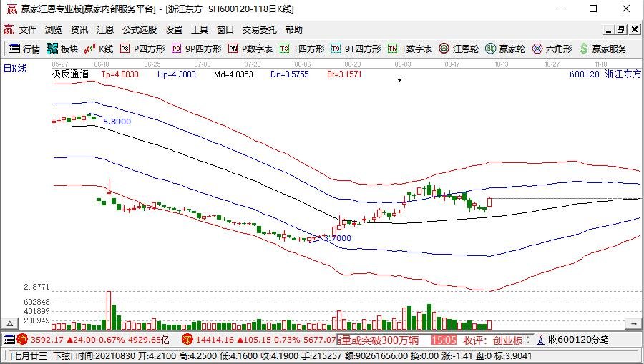This screenshot has width=644, height=364.
Task: Click the 08-06 date marker
Action: pos(302,64)
